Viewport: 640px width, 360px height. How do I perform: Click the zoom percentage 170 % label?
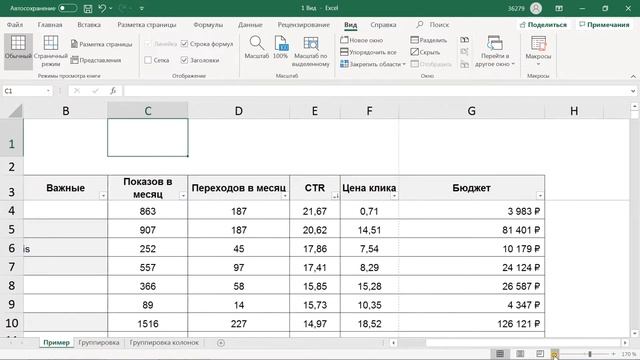(x=629, y=354)
